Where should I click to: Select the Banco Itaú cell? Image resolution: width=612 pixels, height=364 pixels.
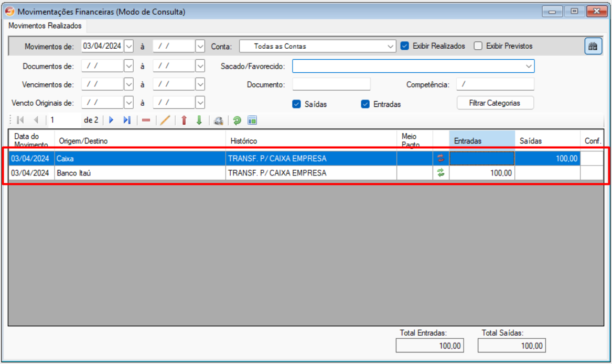click(139, 173)
